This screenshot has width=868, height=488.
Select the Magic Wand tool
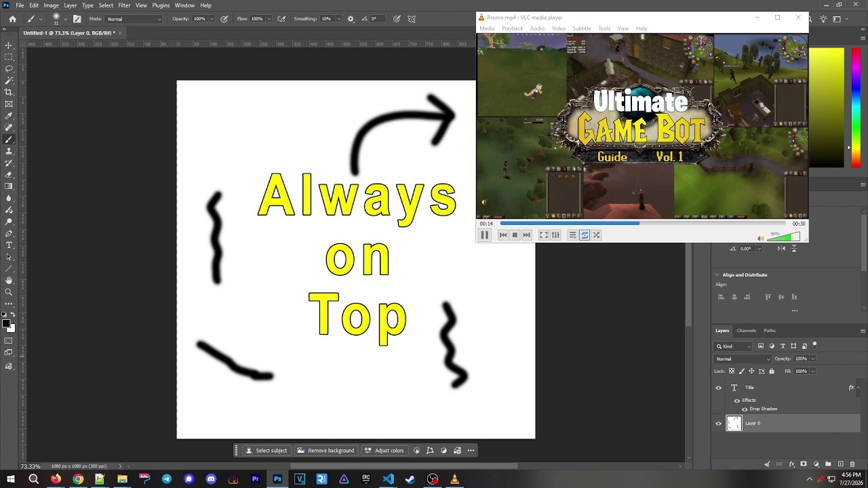click(x=9, y=81)
